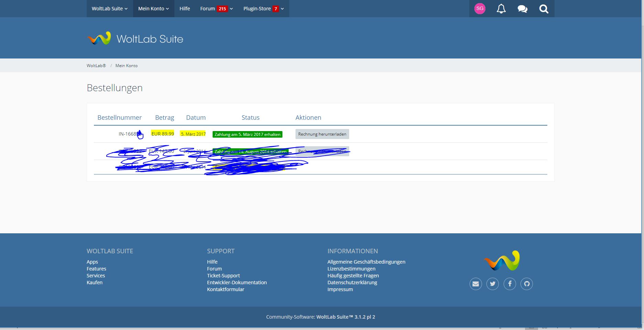Screen dimensions: 644x330
Task: Sort orders by Status column
Action: (250, 117)
